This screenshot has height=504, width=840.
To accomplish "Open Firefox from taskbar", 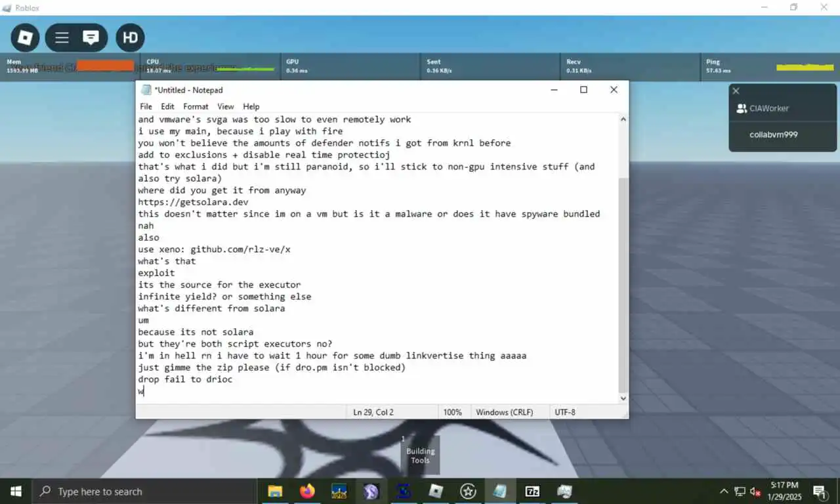I will click(x=307, y=491).
